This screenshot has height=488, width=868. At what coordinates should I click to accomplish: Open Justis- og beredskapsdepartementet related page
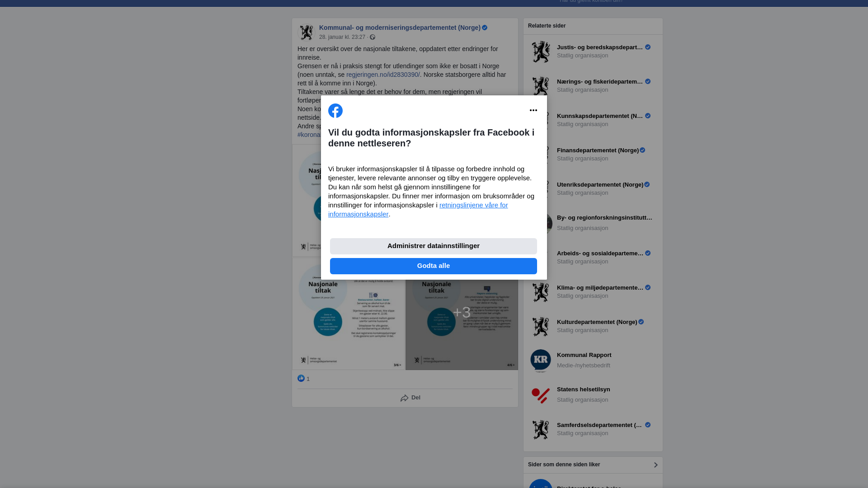(600, 47)
